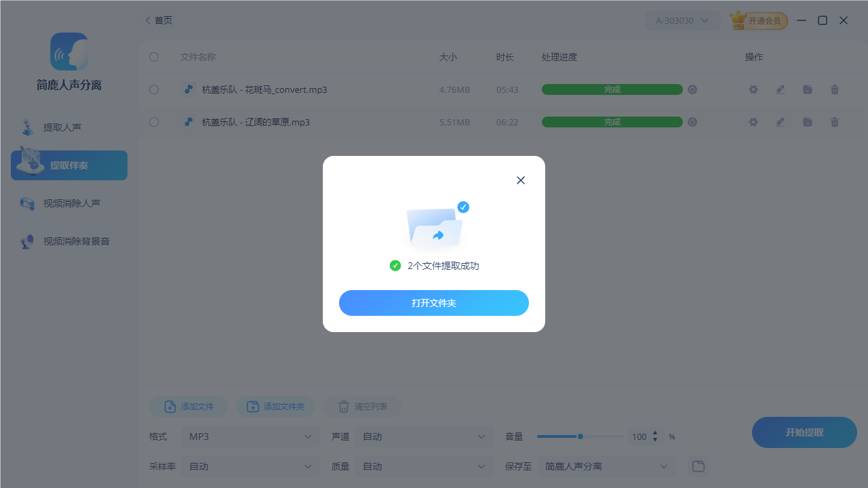Viewport: 868px width, 488px height.
Task: Click the 打开文件夹 button in dialog
Action: 434,303
